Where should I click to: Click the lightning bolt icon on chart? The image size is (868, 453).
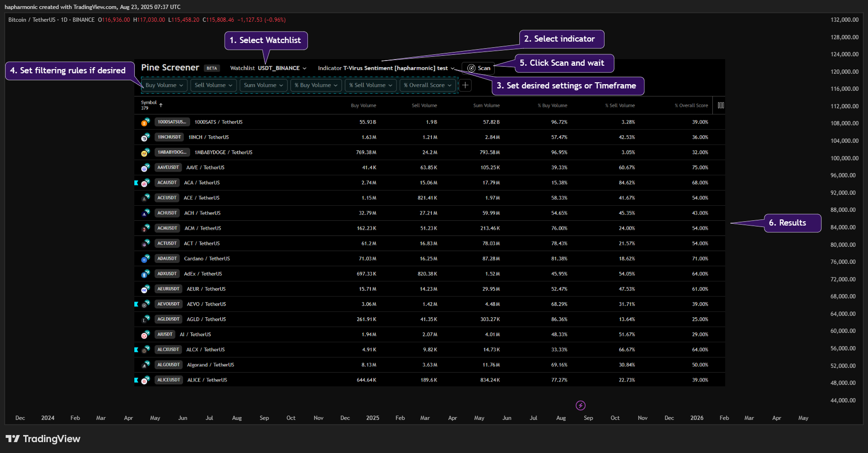(580, 405)
